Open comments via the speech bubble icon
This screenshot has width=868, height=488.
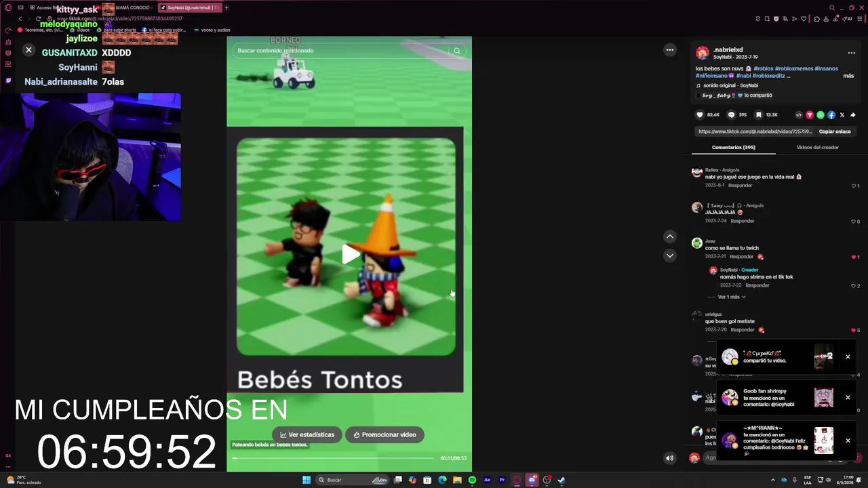[x=731, y=115]
